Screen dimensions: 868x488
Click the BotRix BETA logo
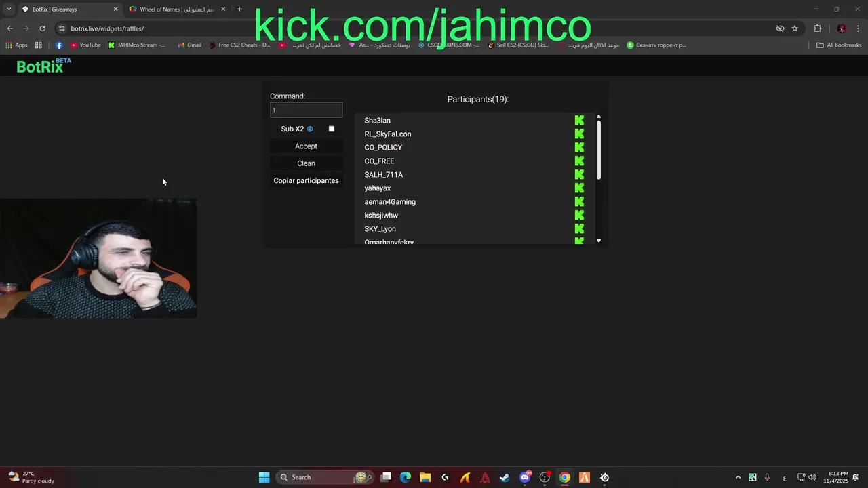click(x=43, y=66)
